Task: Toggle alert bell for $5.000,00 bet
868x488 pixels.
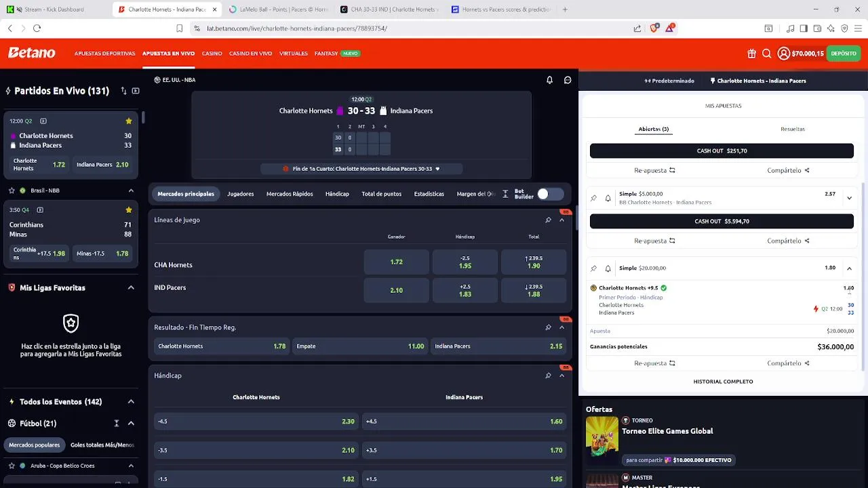Action: pos(608,198)
